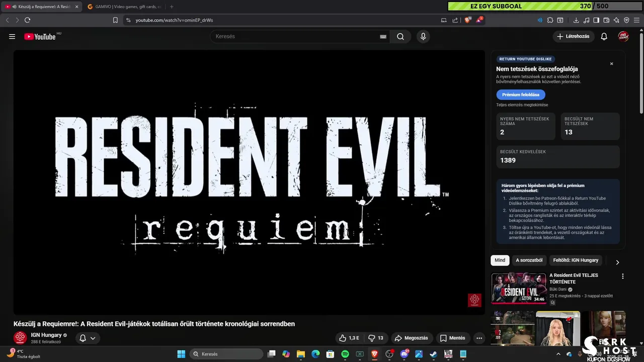Dislike the video with thumbs down
Viewport: 644px width, 362px height.
tap(376, 338)
